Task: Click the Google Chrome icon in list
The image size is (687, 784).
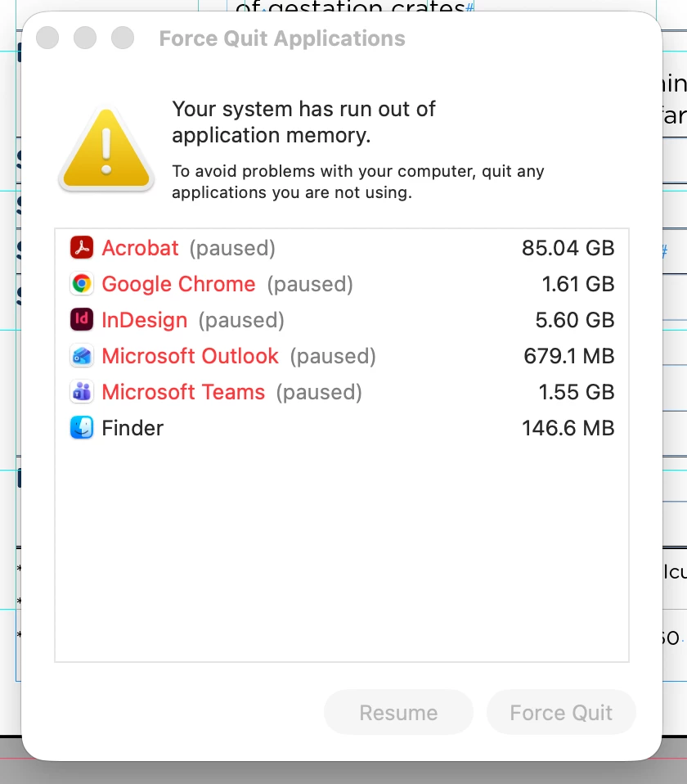Action: [82, 284]
